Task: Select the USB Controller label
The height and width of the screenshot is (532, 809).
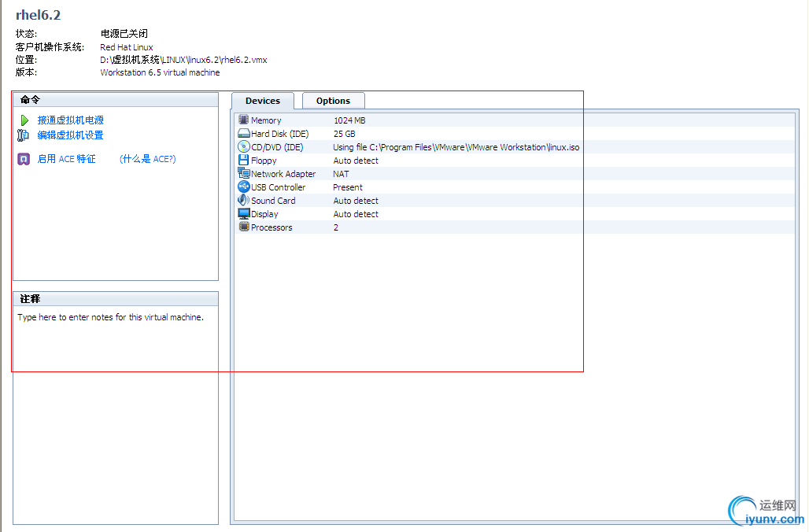Action: (278, 187)
